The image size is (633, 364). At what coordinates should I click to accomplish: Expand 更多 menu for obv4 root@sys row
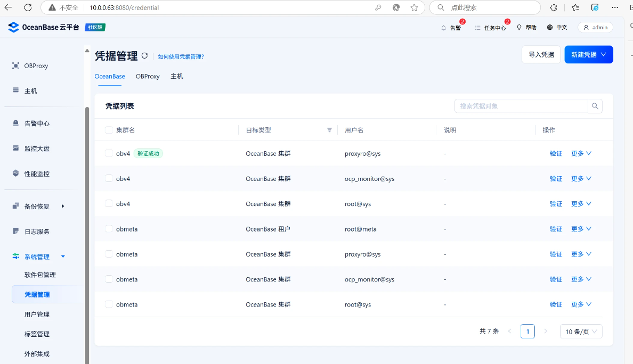[x=581, y=204]
